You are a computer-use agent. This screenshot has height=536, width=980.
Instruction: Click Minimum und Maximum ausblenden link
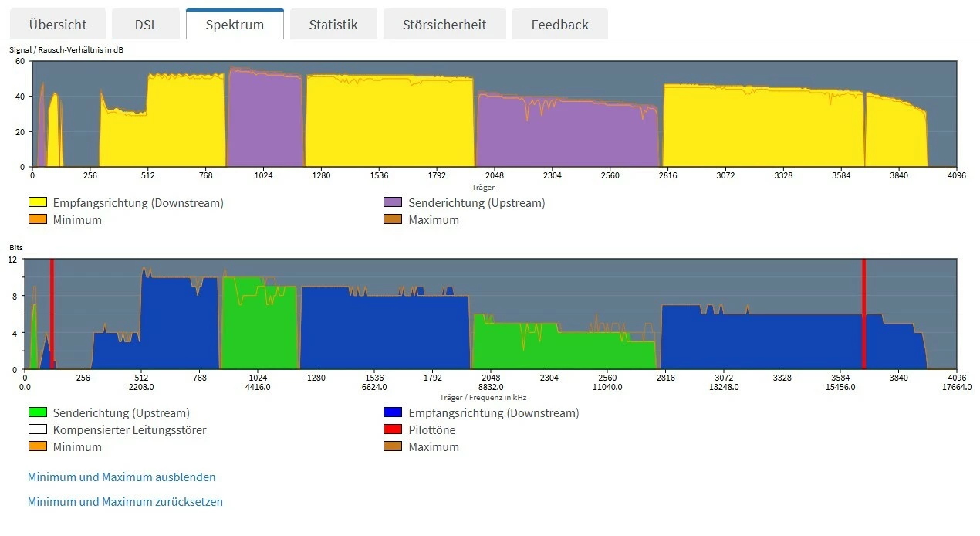[122, 477]
